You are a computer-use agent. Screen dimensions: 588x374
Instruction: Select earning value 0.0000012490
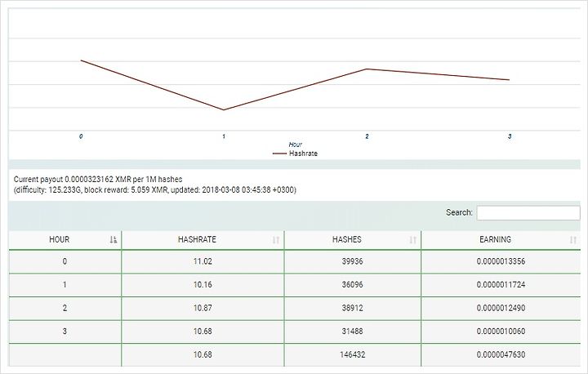[501, 308]
